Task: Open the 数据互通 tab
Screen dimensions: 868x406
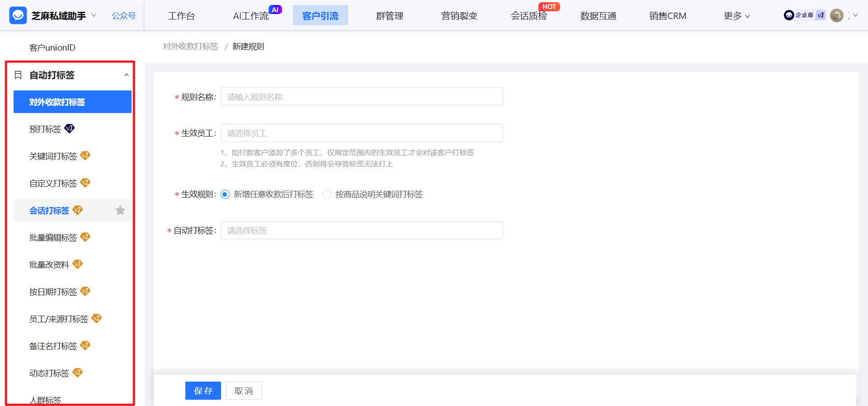Action: coord(599,16)
